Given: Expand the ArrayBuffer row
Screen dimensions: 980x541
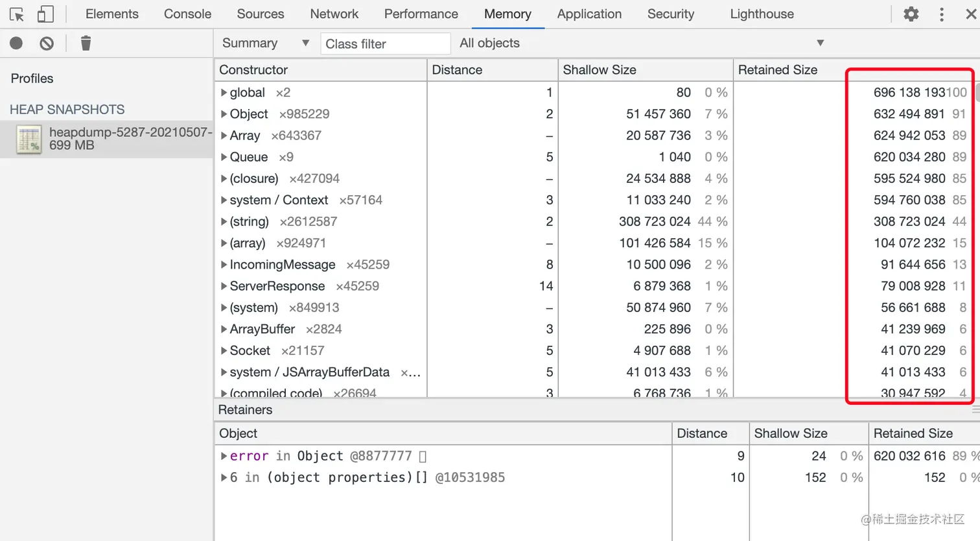Looking at the screenshot, I should coord(224,329).
